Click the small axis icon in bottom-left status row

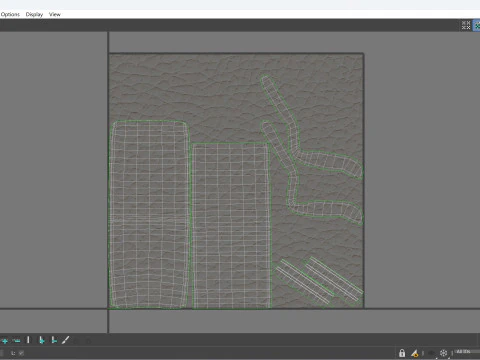click(13, 353)
